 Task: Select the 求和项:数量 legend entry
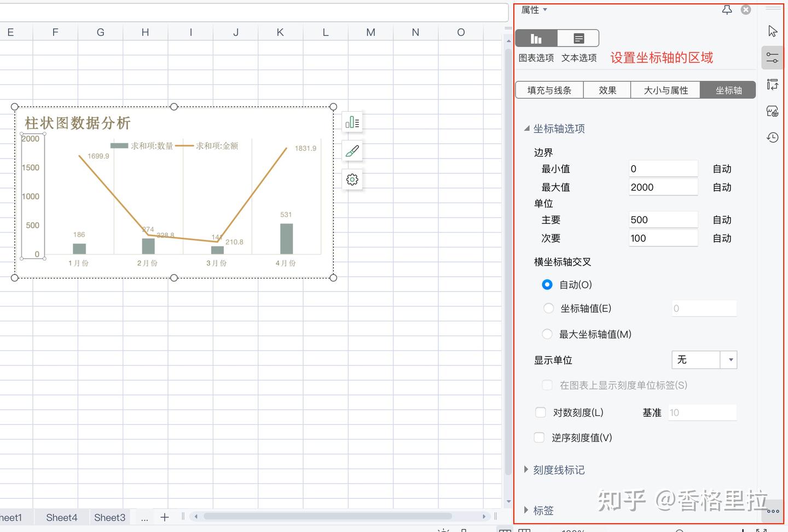(x=142, y=146)
